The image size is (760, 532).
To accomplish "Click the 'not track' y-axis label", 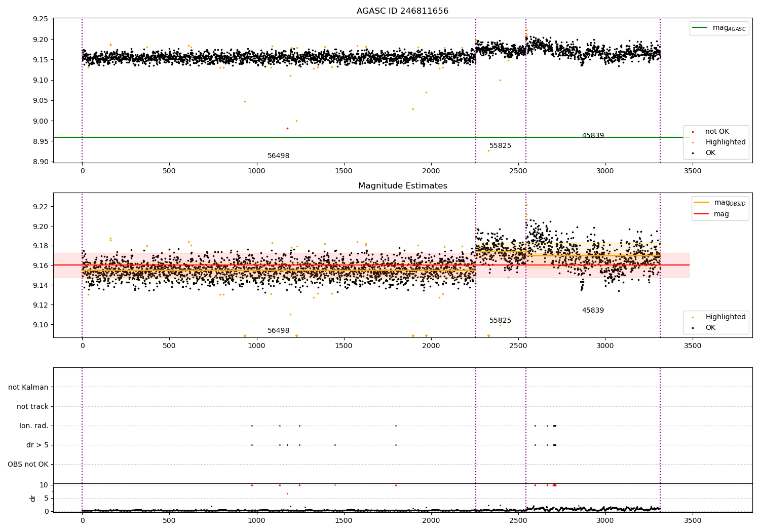I will pyautogui.click(x=32, y=406).
